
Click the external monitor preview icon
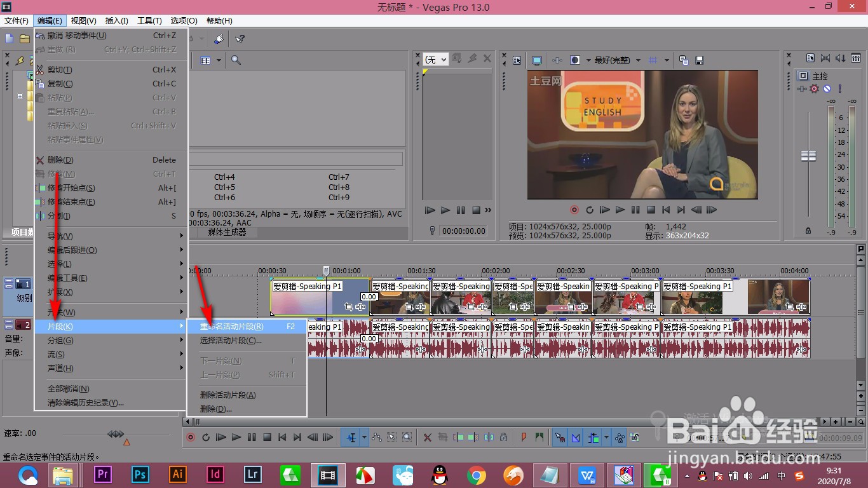[x=537, y=60]
